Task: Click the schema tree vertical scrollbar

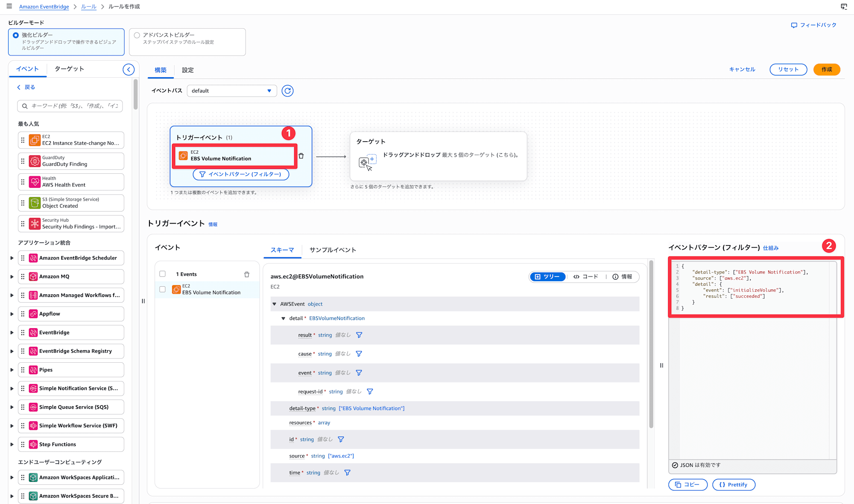Action: click(651, 344)
